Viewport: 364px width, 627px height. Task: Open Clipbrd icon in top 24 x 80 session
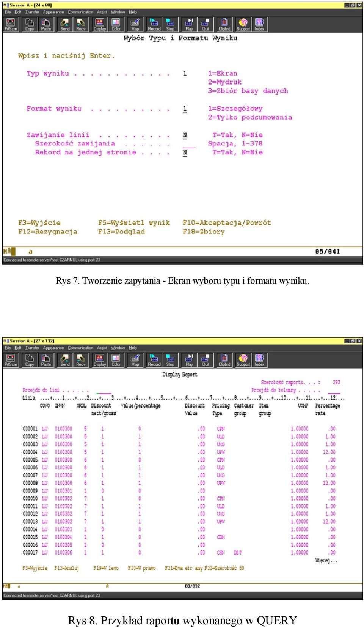(224, 24)
